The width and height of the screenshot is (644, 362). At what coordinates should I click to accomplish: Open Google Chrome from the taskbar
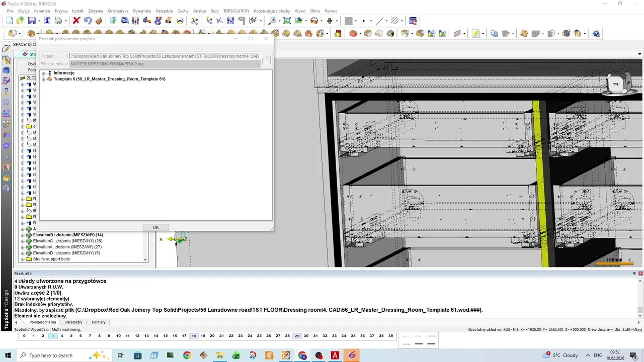point(187,355)
